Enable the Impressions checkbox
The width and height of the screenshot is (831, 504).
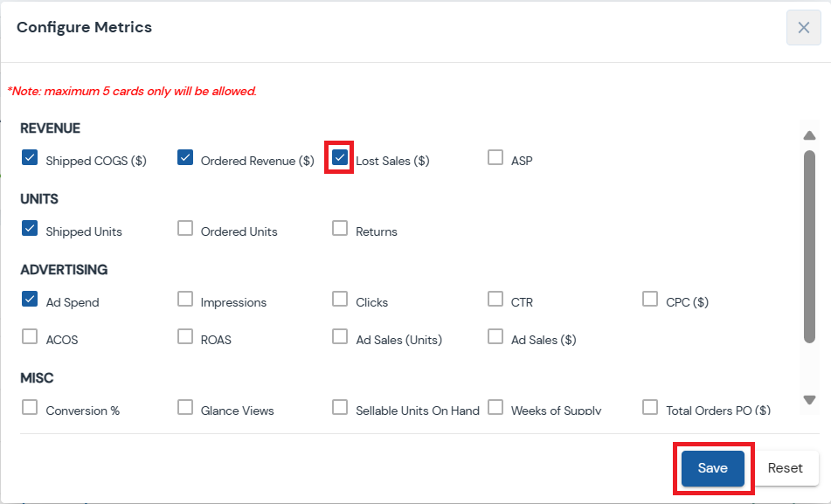click(185, 300)
